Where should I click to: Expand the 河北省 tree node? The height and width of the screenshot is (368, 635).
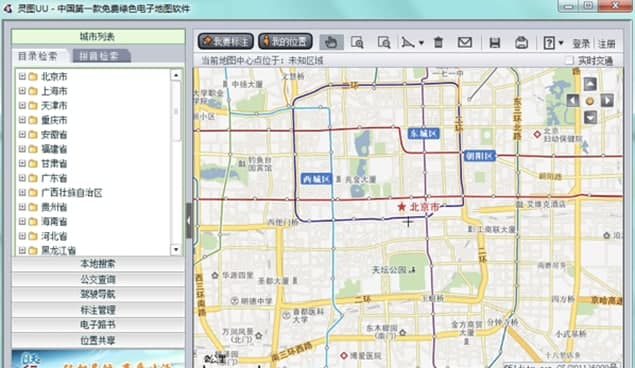(x=22, y=236)
